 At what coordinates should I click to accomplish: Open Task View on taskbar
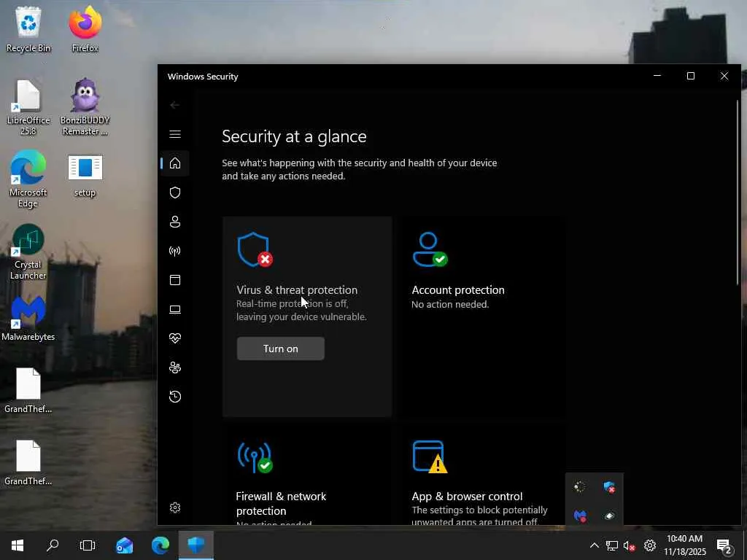[88, 545]
